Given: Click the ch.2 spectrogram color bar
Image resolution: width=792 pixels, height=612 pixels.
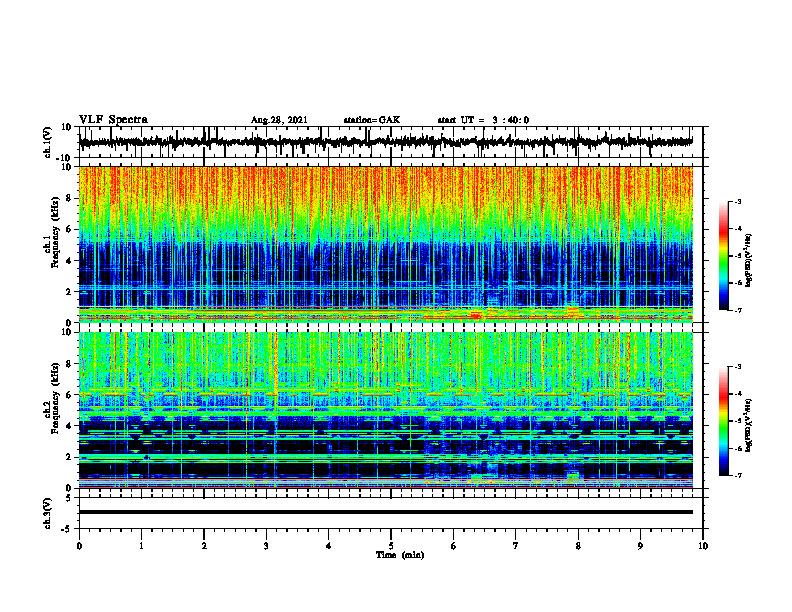Looking at the screenshot, I should (723, 421).
